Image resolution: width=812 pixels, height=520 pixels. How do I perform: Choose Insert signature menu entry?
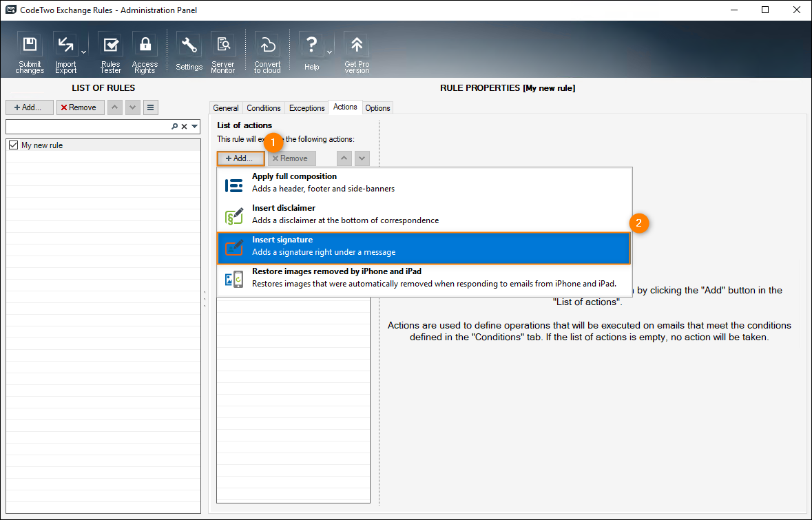(424, 248)
